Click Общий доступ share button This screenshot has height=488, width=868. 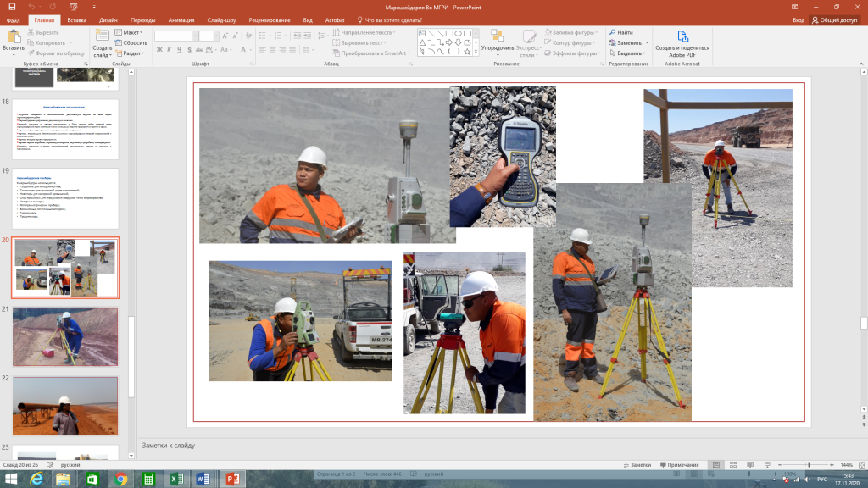click(834, 20)
